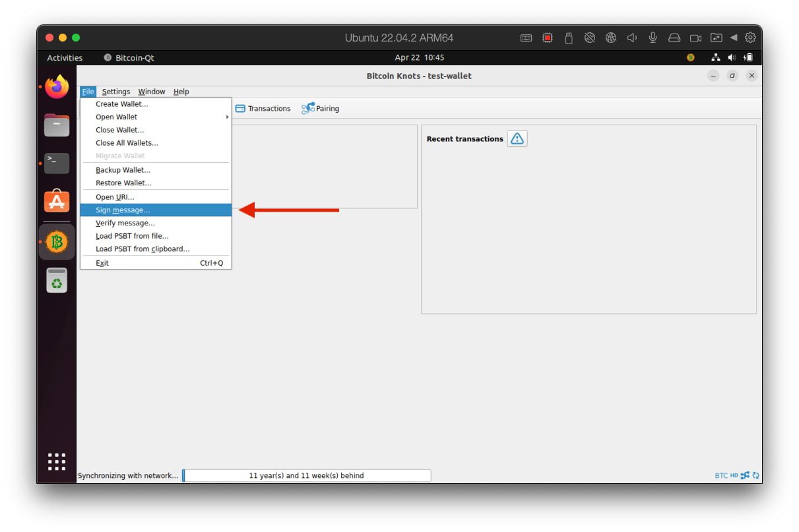The width and height of the screenshot is (799, 532).
Task: Click the VM shared folder icon in title bar
Action: (717, 38)
